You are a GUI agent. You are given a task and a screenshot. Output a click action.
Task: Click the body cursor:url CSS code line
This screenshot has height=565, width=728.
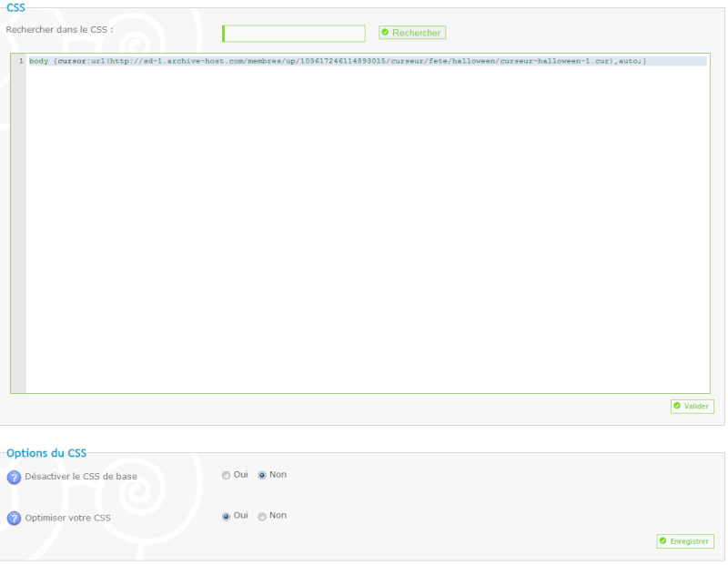[338, 61]
